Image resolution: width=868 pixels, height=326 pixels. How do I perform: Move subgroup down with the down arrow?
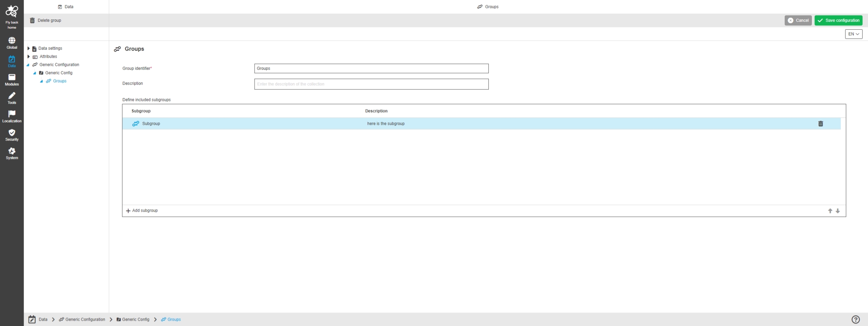[x=838, y=211]
